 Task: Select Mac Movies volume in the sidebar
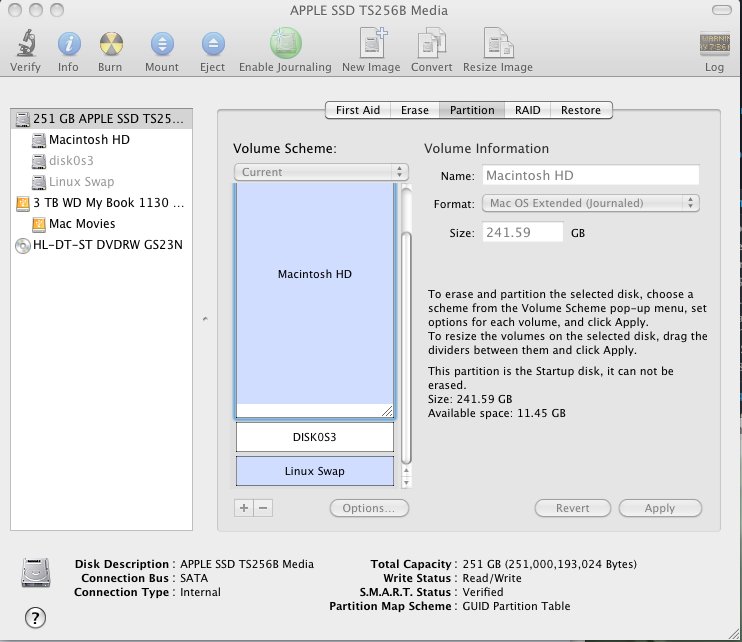click(82, 224)
